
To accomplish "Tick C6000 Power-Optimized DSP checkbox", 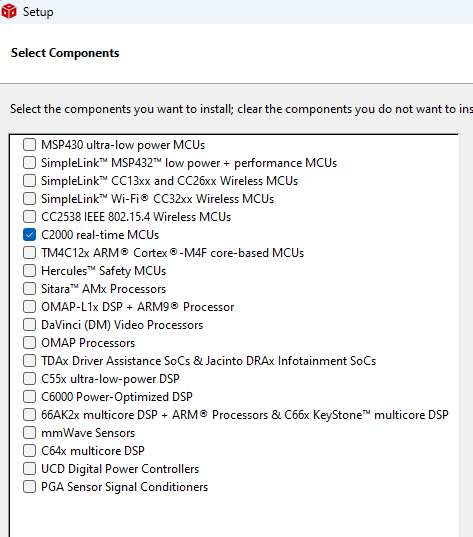I will (29, 397).
